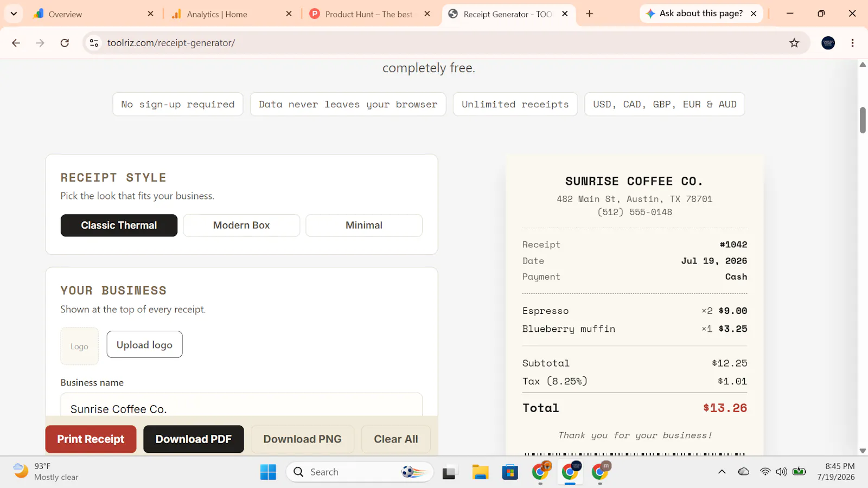The image size is (868, 488).
Task: Click the No sign-up required badge
Action: pyautogui.click(x=178, y=104)
